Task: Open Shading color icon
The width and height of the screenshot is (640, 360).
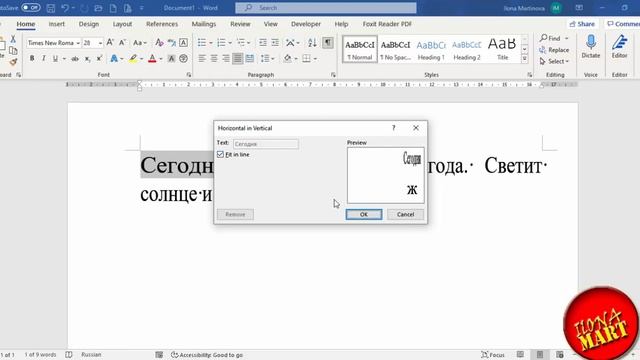Action: click(287, 59)
